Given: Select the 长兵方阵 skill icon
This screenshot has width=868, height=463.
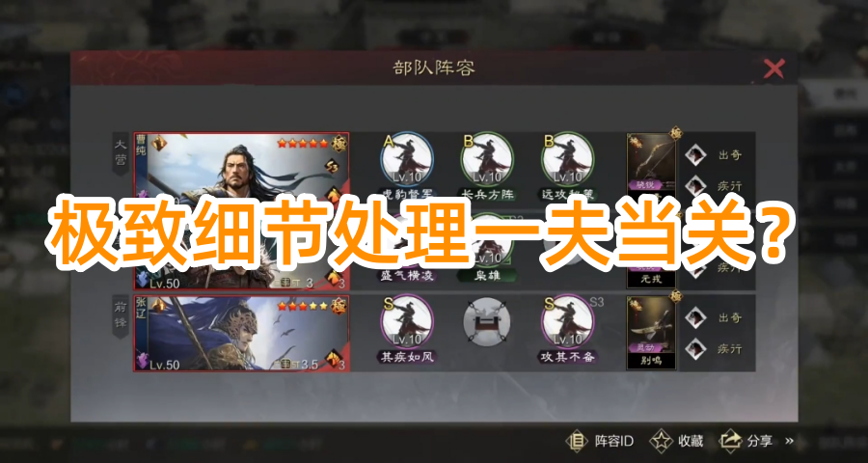Looking at the screenshot, I should [x=488, y=159].
